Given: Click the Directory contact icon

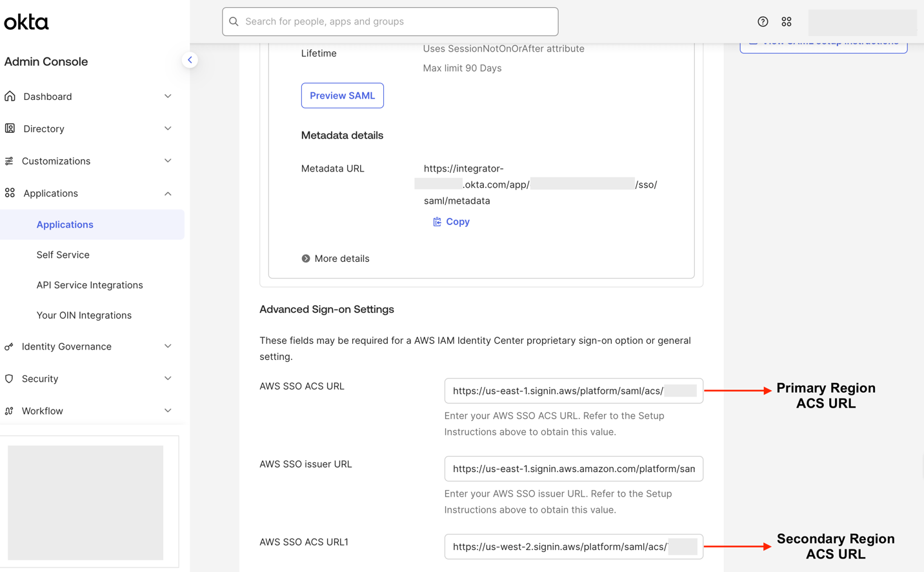Looking at the screenshot, I should point(10,128).
